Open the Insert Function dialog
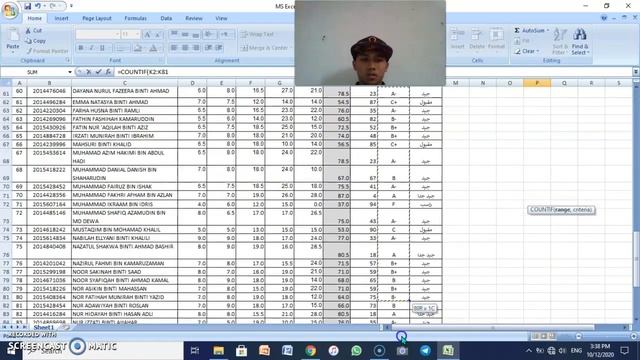 (x=108, y=72)
